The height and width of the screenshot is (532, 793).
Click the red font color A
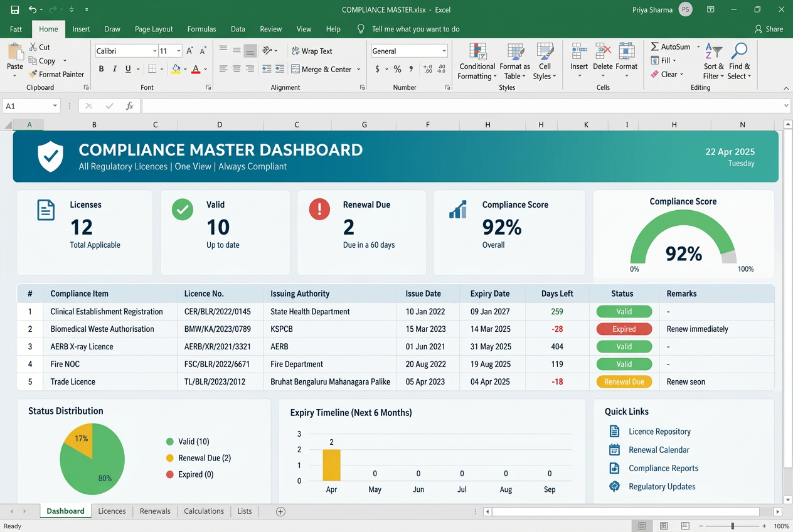[x=196, y=69]
